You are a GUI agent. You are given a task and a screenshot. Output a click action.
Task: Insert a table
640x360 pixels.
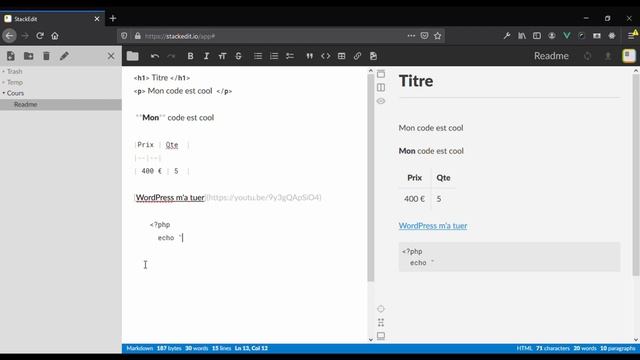[342, 56]
